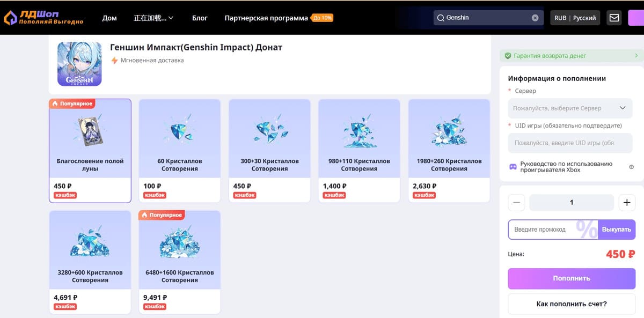Click кэшбэк tag under 9,491 ₽

click(155, 307)
